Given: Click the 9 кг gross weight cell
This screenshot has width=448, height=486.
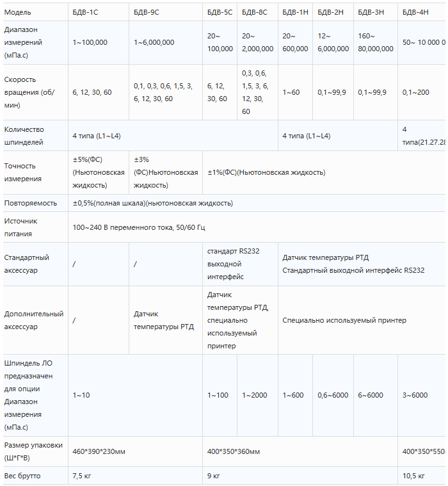Looking at the screenshot, I should [300, 476].
